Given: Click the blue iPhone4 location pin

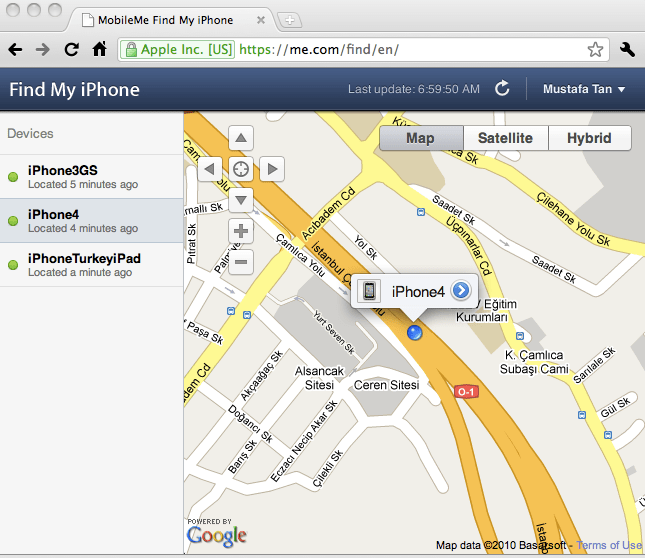Looking at the screenshot, I should click(x=414, y=332).
